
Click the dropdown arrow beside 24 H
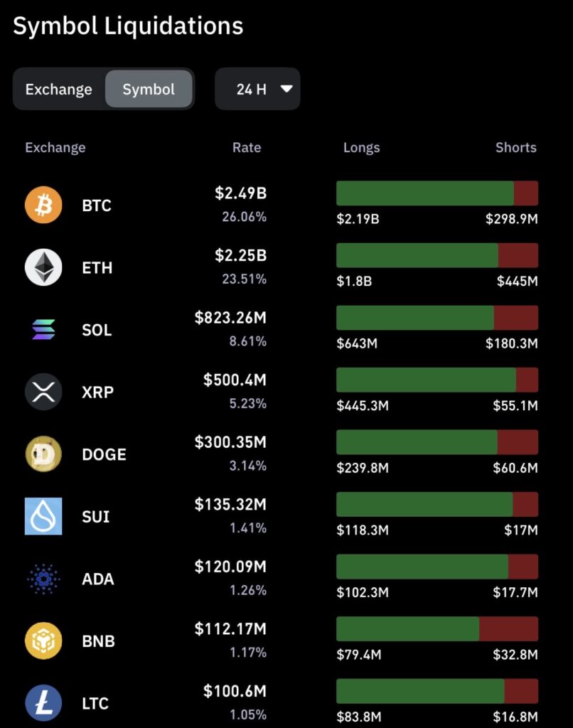click(x=286, y=89)
